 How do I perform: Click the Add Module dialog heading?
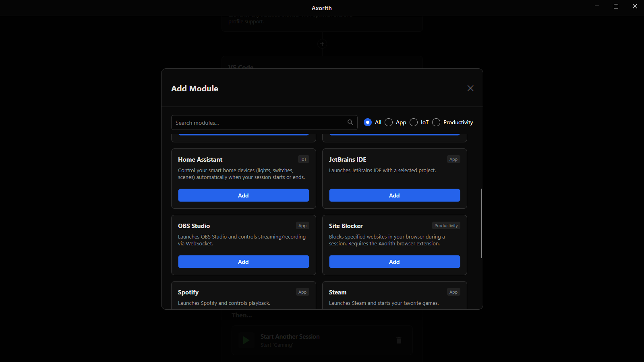coord(195,88)
